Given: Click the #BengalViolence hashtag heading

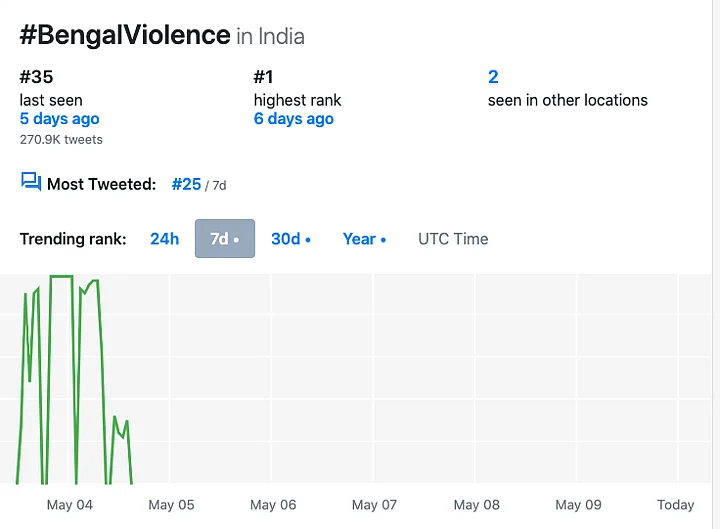Looking at the screenshot, I should click(125, 35).
